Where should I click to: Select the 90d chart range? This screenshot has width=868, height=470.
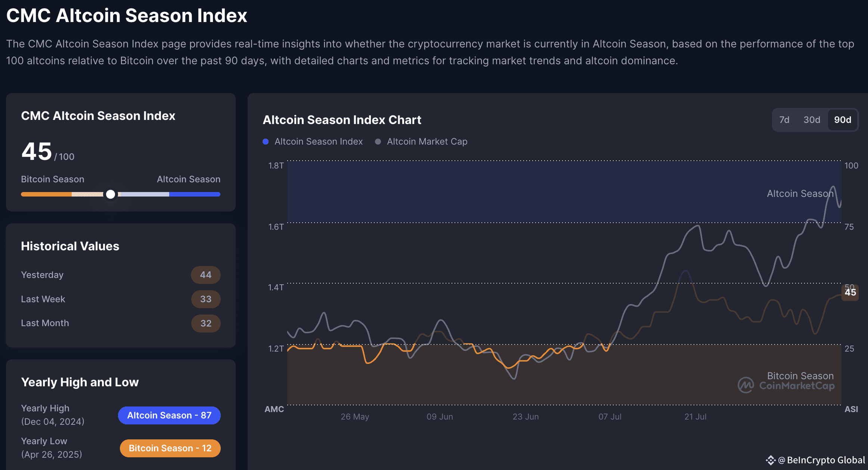coord(843,120)
